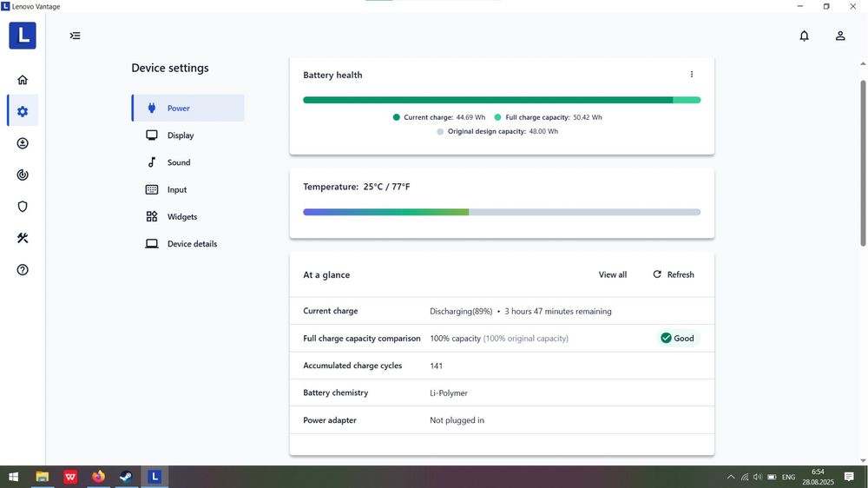Open the Action Center notification icon

coord(849,477)
